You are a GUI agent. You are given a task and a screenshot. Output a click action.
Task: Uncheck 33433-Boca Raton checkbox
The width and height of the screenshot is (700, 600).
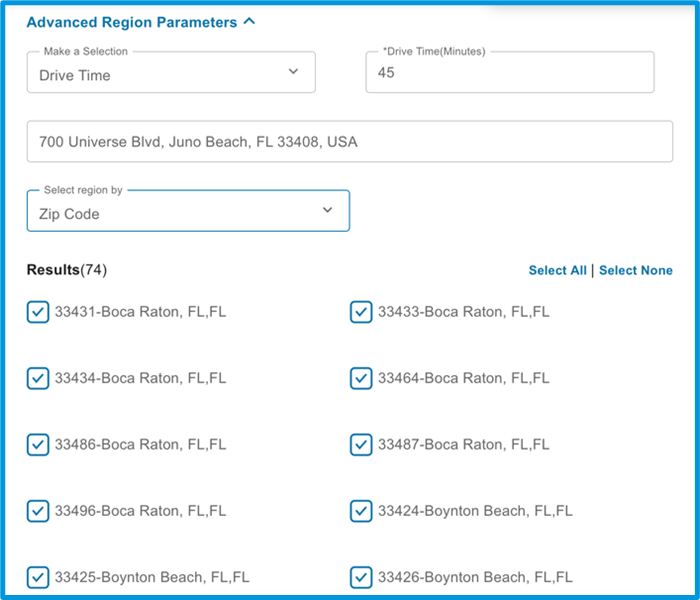361,312
